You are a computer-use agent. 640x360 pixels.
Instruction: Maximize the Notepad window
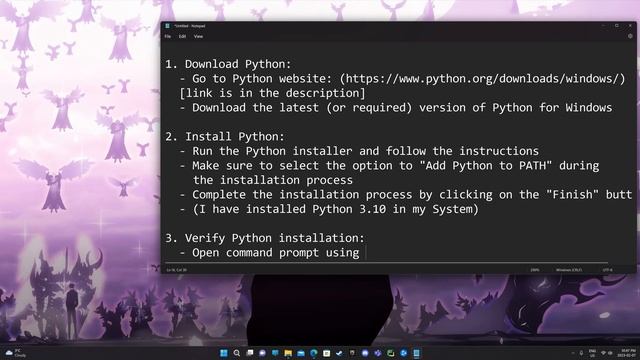[x=617, y=26]
